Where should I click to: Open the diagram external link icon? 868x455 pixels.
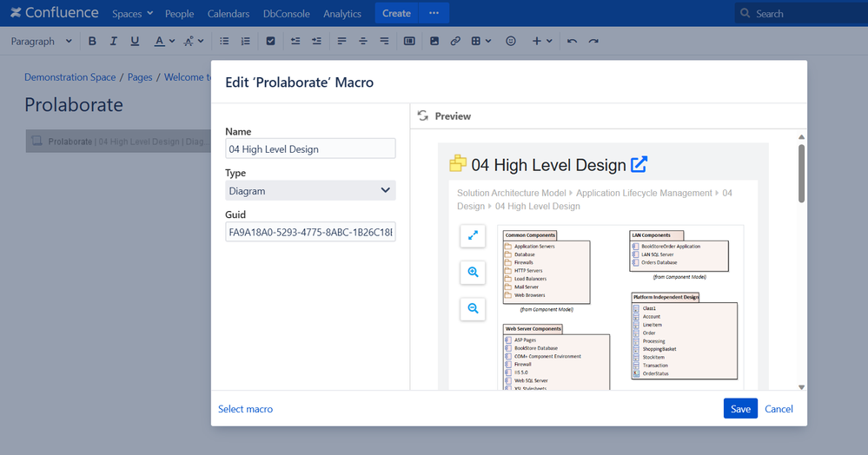point(639,164)
